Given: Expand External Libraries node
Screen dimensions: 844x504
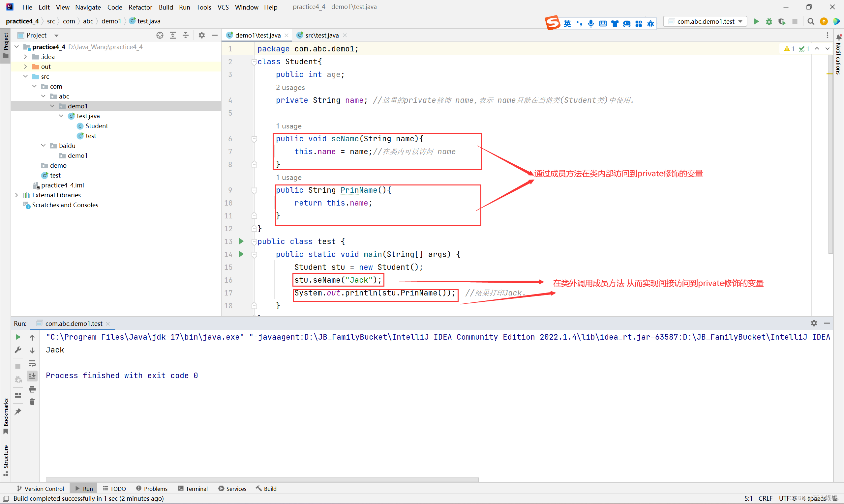Looking at the screenshot, I should click(x=17, y=195).
